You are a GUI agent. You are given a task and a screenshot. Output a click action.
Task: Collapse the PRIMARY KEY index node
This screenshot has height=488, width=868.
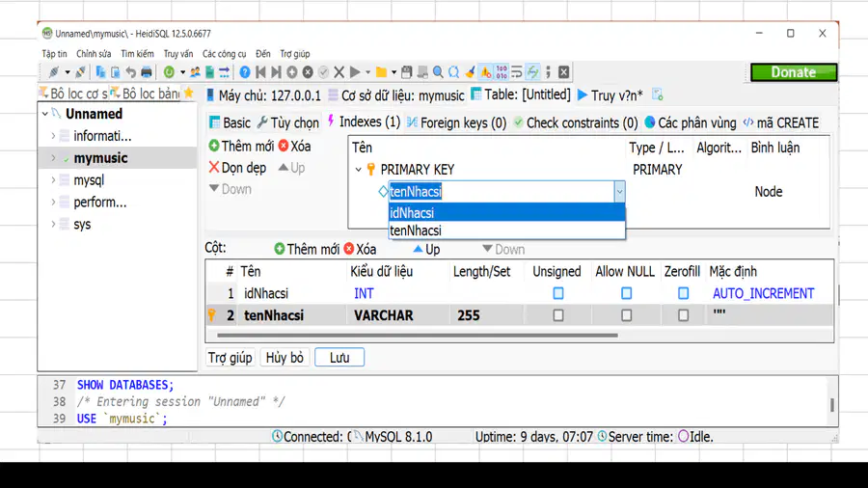tap(358, 170)
